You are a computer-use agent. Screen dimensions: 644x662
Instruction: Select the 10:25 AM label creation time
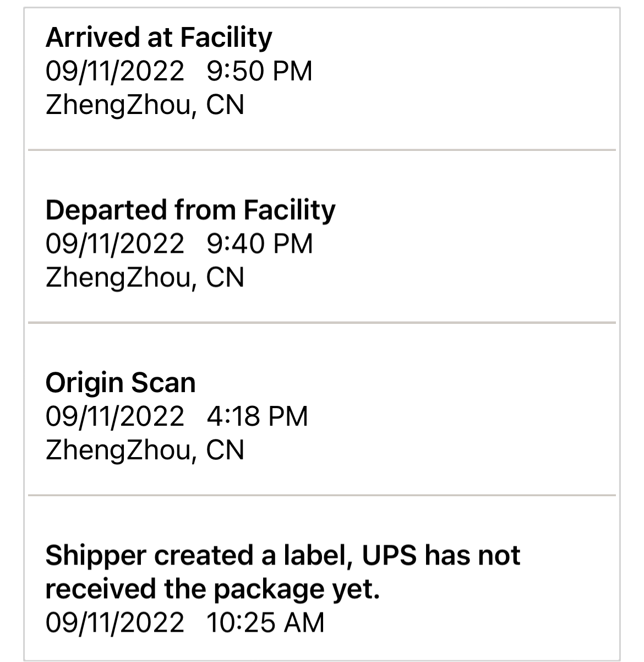coord(265,622)
